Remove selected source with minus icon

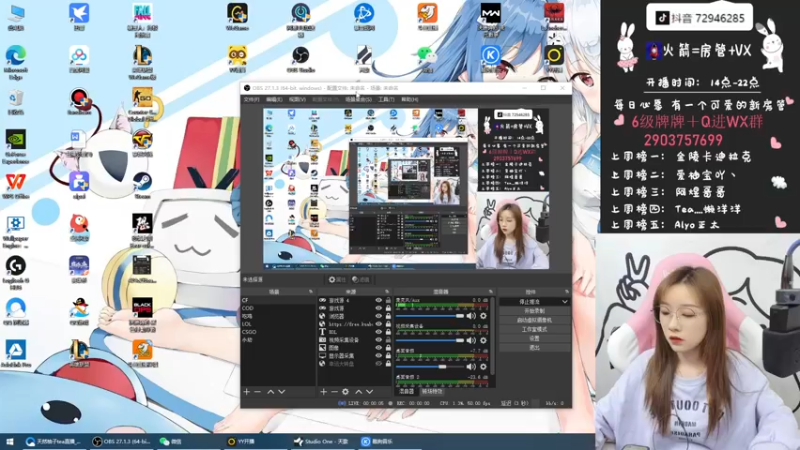tap(334, 392)
